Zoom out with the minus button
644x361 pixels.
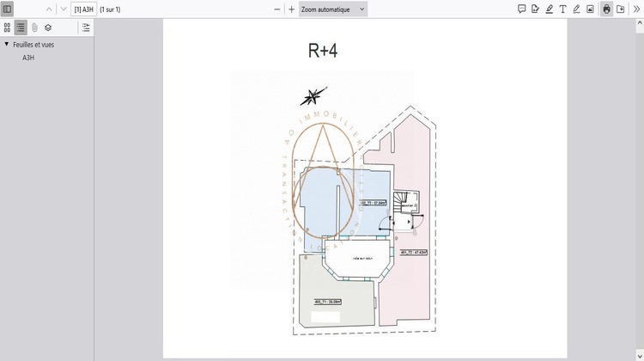coord(277,9)
